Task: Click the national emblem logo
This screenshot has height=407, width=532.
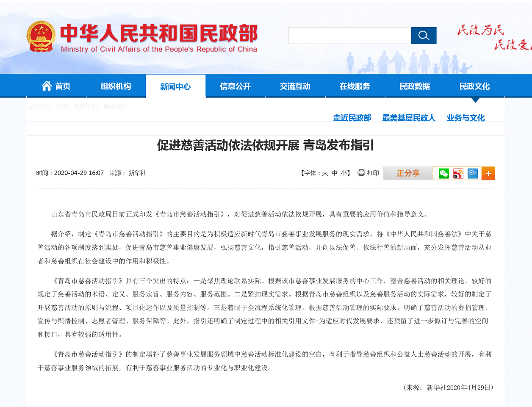Action: 41,37
